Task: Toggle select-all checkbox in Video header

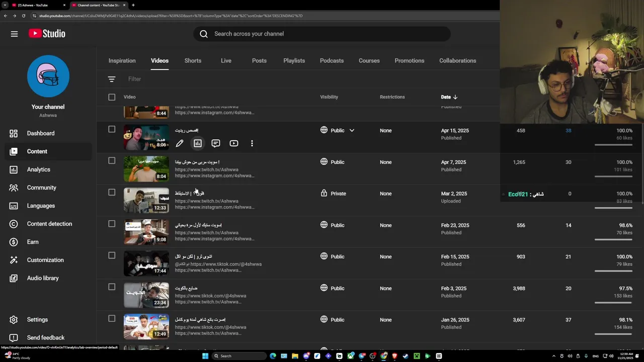Action: click(112, 97)
